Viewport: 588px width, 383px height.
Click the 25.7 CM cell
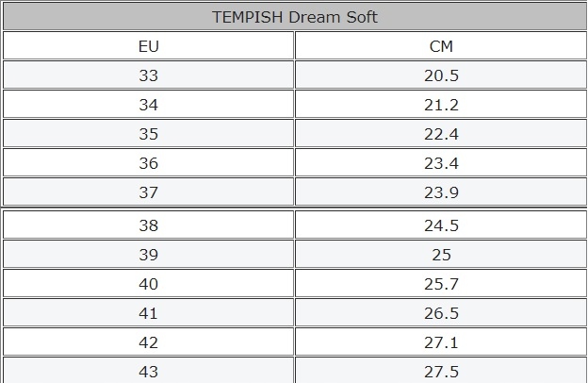pos(441,284)
